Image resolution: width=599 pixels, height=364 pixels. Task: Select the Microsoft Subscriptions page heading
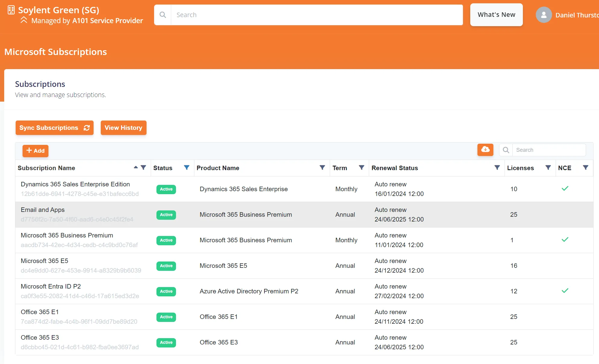[55, 52]
